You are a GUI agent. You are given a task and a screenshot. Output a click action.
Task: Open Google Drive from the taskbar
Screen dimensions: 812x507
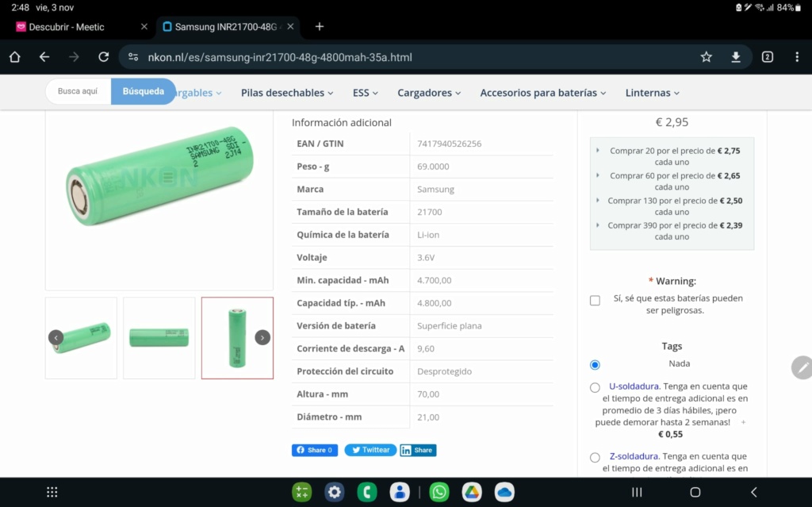pos(472,492)
